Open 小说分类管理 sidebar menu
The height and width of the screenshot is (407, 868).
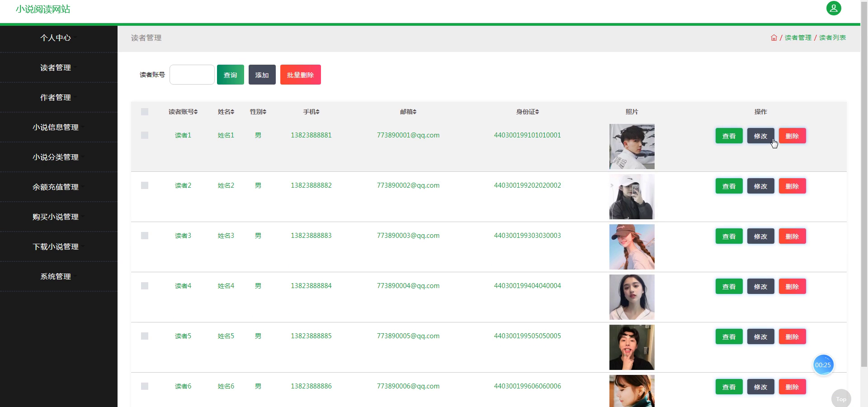tap(59, 157)
